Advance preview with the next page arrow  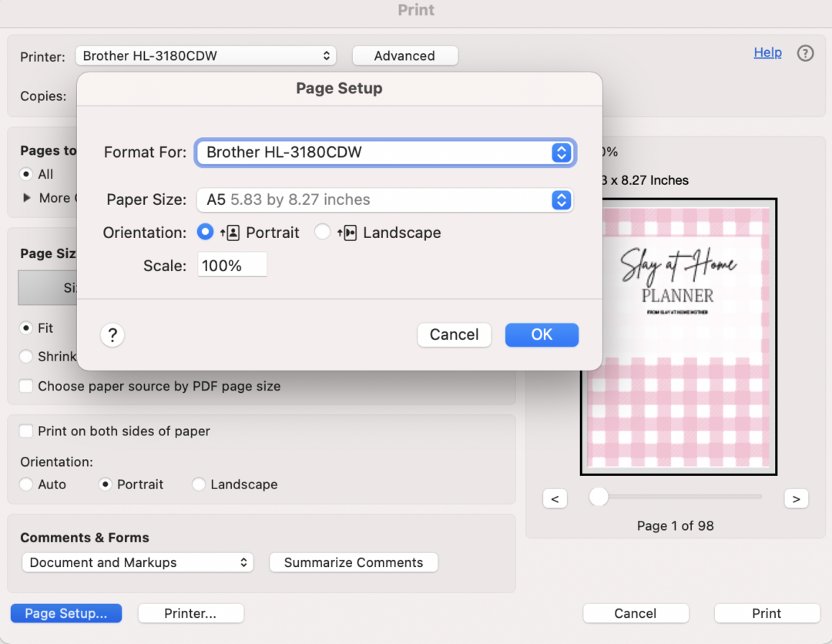(x=796, y=498)
